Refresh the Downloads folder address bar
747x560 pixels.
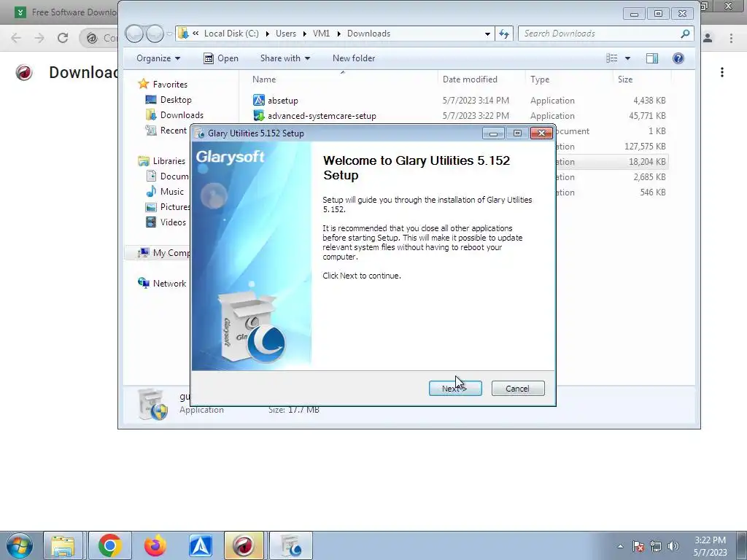click(x=504, y=34)
